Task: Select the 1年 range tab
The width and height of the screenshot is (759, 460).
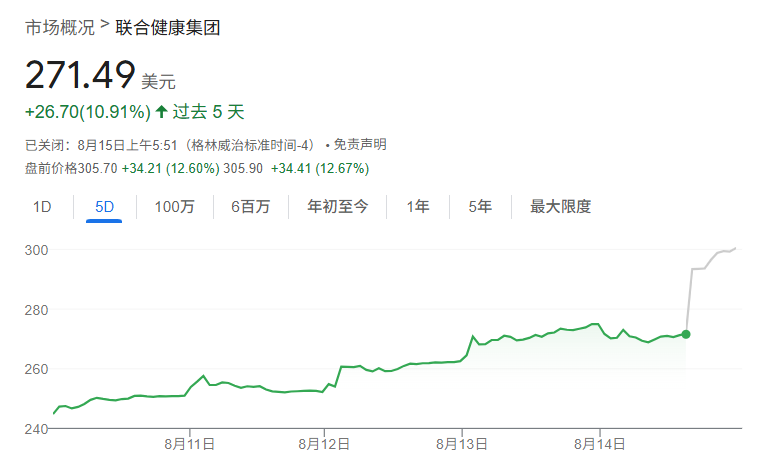Action: click(418, 207)
